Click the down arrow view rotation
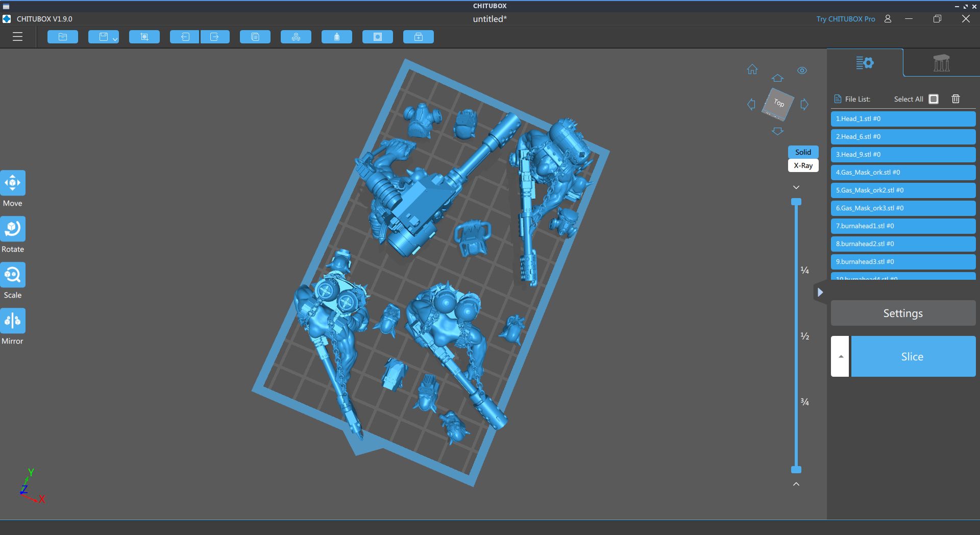Image resolution: width=980 pixels, height=535 pixels. (777, 131)
